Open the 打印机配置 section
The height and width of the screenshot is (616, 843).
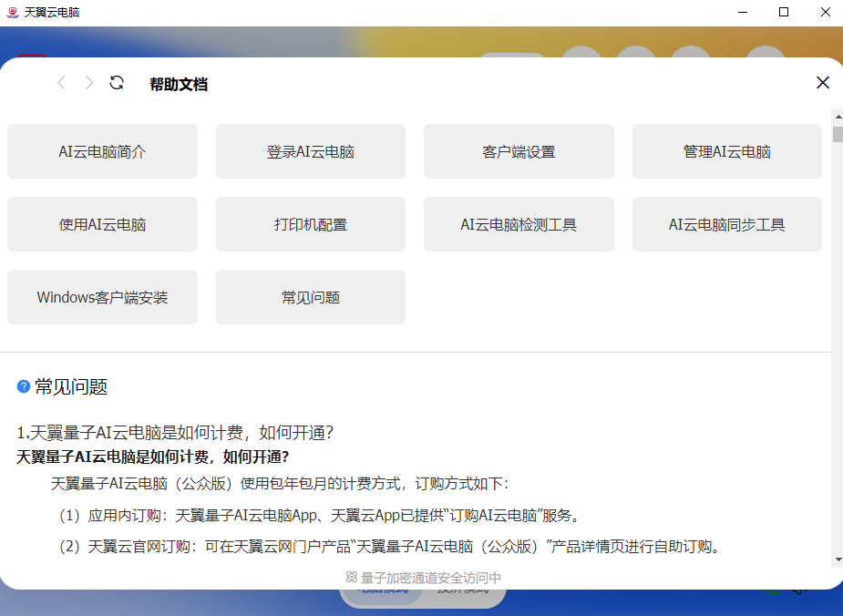coord(311,224)
